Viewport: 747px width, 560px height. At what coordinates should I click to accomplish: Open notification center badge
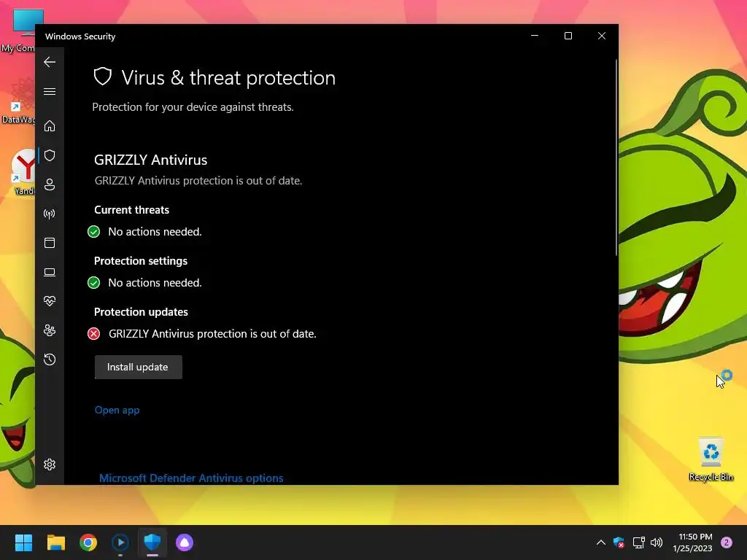click(x=727, y=542)
